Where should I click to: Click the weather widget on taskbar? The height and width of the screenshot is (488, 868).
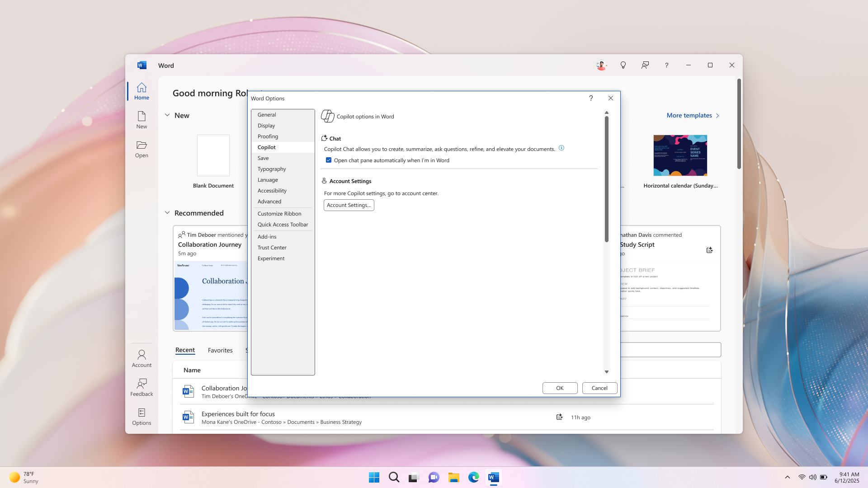click(x=24, y=477)
